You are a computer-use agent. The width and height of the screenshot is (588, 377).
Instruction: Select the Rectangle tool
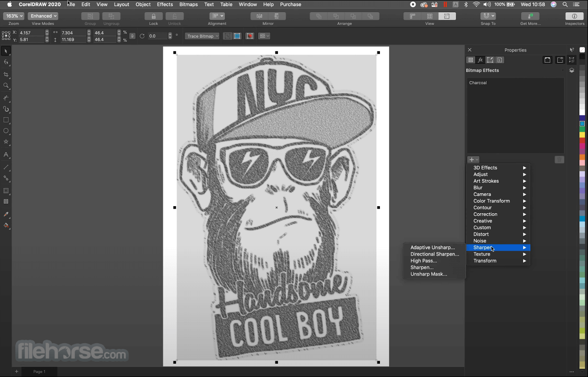pos(6,120)
